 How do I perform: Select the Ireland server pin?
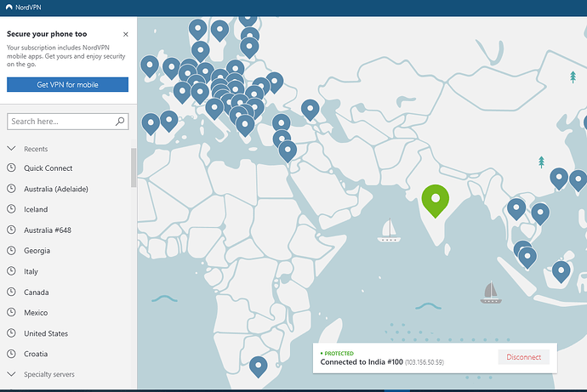coord(150,65)
